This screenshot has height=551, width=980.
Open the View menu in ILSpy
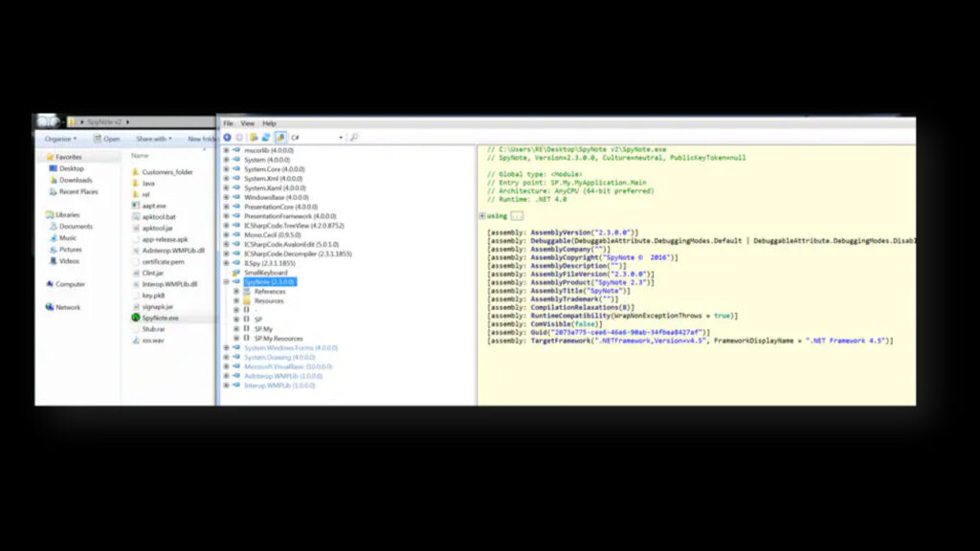248,123
